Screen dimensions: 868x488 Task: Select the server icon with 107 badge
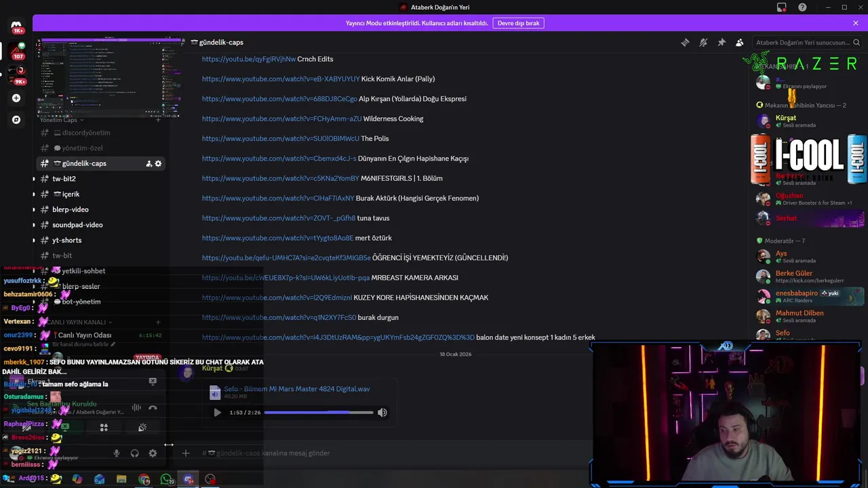click(x=16, y=51)
